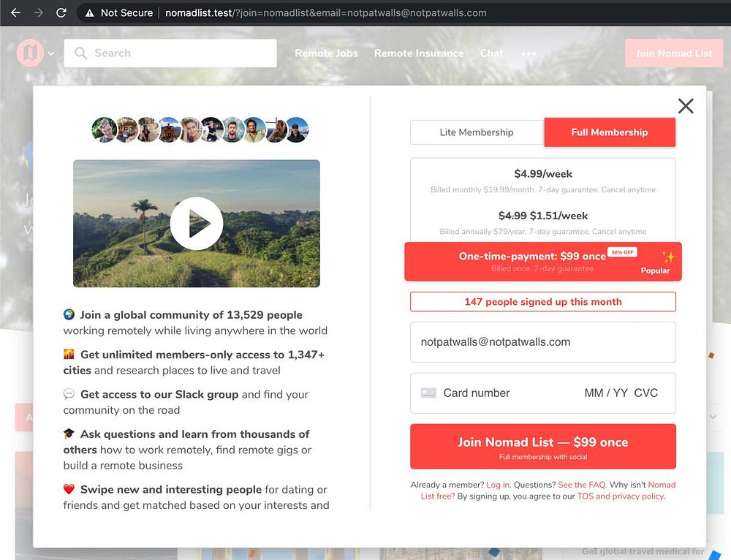
Task: Click the Search field magnifier icon
Action: (80, 53)
